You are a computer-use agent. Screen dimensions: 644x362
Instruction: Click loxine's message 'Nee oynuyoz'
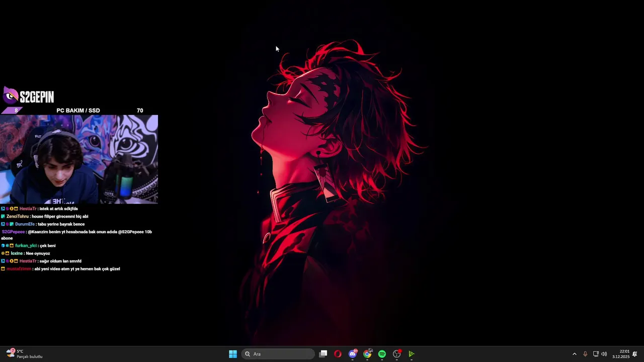coord(26,253)
